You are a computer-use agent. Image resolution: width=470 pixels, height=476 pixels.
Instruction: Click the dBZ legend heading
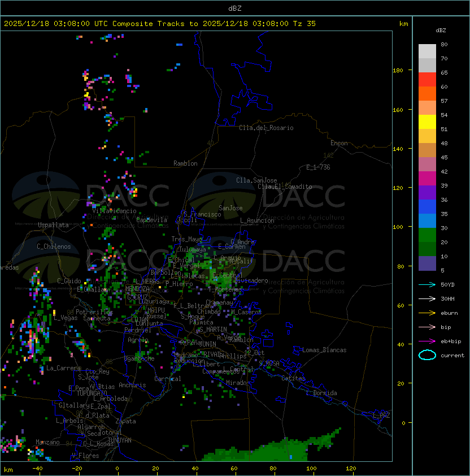point(441,31)
